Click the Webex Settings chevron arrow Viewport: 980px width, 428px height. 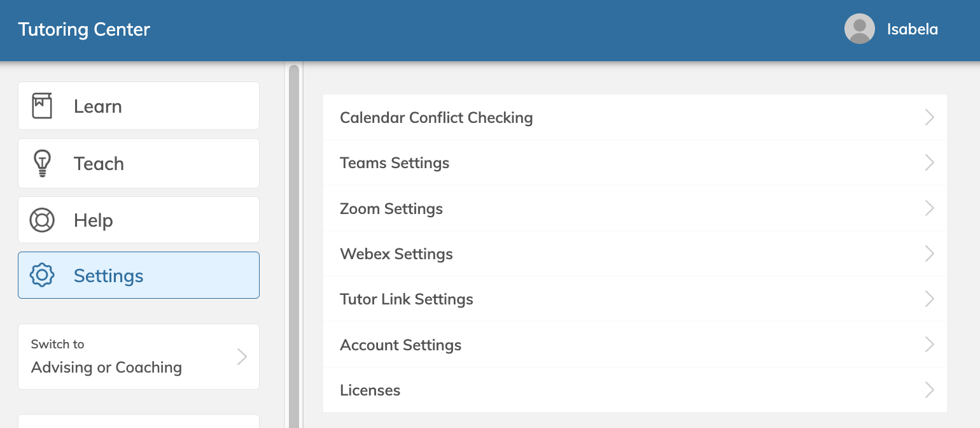[929, 253]
